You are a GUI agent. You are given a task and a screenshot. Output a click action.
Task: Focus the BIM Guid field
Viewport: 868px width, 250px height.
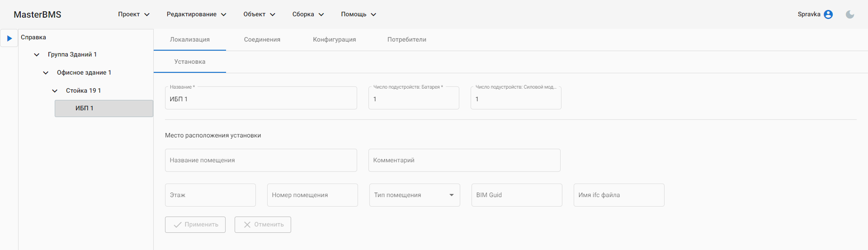coord(517,195)
